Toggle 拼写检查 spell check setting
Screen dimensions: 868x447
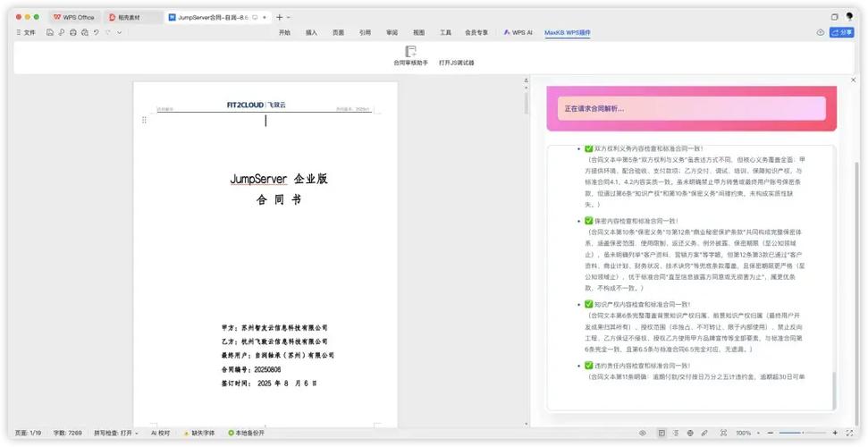click(x=115, y=434)
